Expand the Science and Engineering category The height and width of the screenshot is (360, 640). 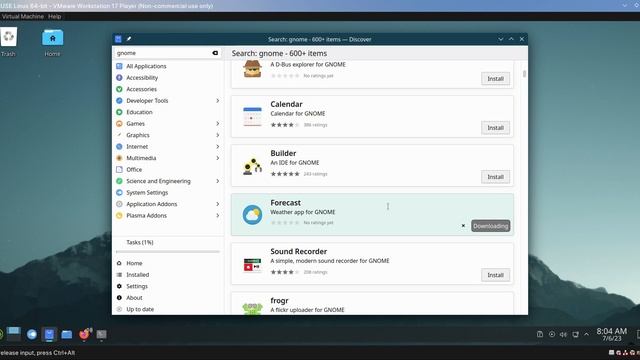[x=218, y=181]
